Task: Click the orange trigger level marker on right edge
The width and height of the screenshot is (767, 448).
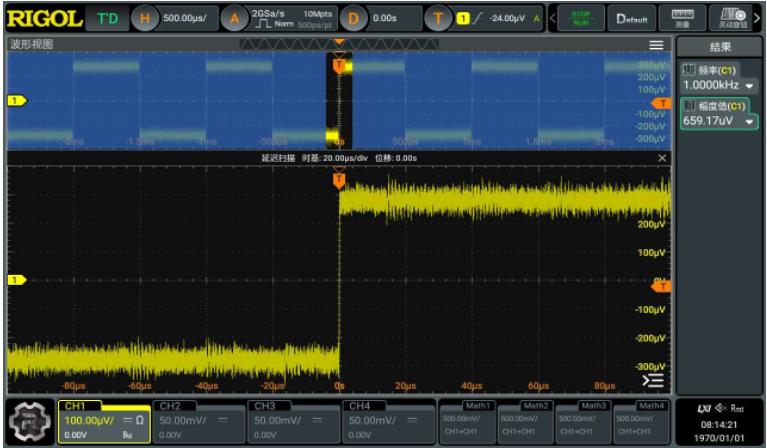Action: (661, 286)
